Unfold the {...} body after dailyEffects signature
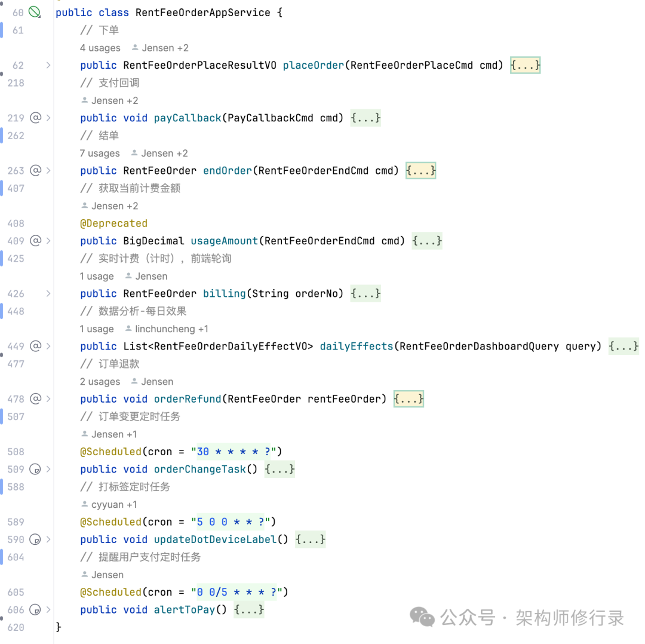Screen dimensions: 645x644 (623, 346)
